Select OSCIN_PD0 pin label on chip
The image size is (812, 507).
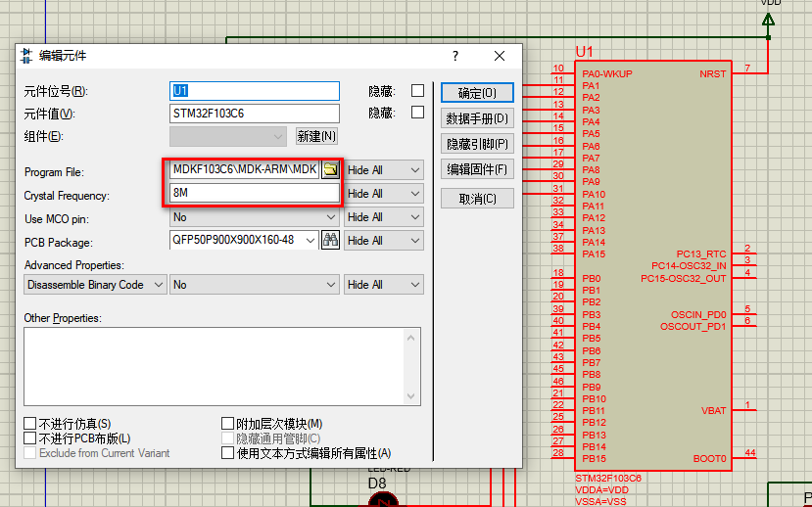point(698,314)
